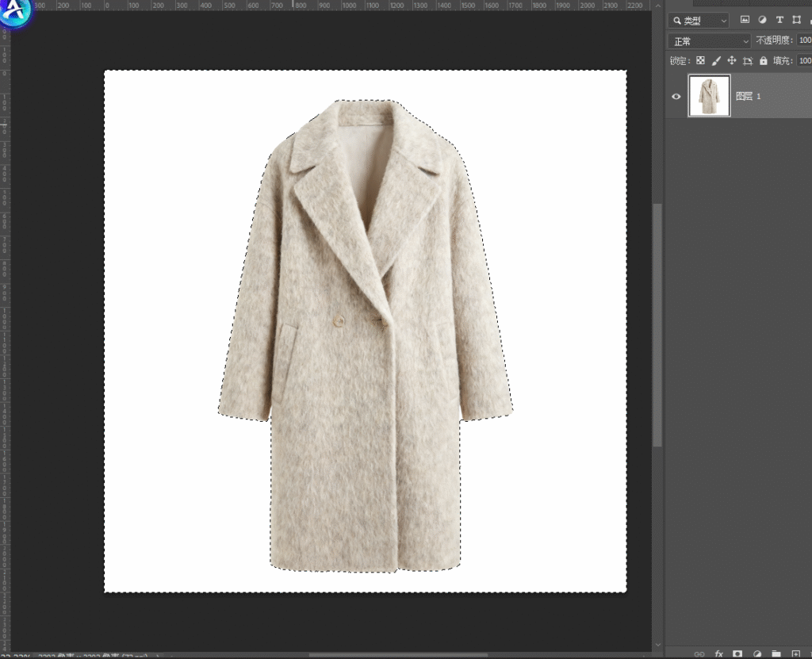Viewport: 812px width, 659px height.
Task: Click the type layer filter icon
Action: [x=779, y=20]
